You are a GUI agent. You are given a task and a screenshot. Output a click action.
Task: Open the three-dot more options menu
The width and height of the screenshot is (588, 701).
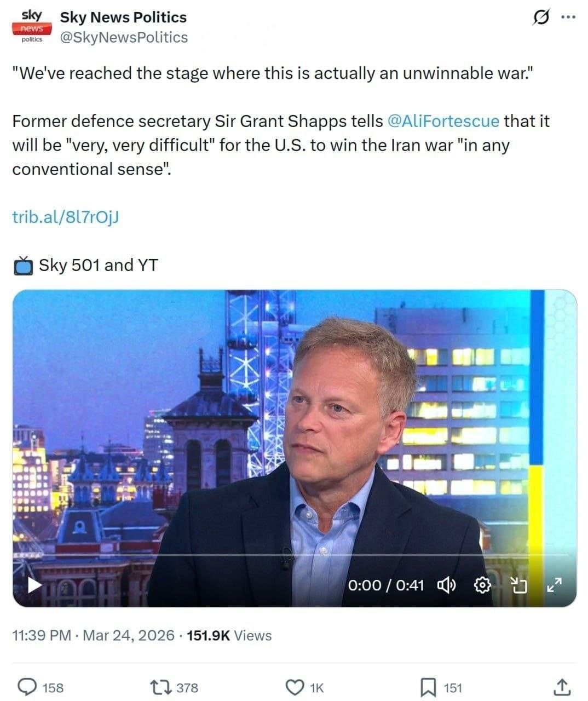point(568,18)
